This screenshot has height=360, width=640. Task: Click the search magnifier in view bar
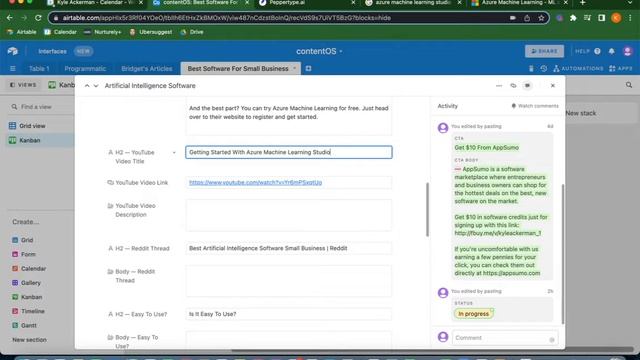pyautogui.click(x=629, y=85)
